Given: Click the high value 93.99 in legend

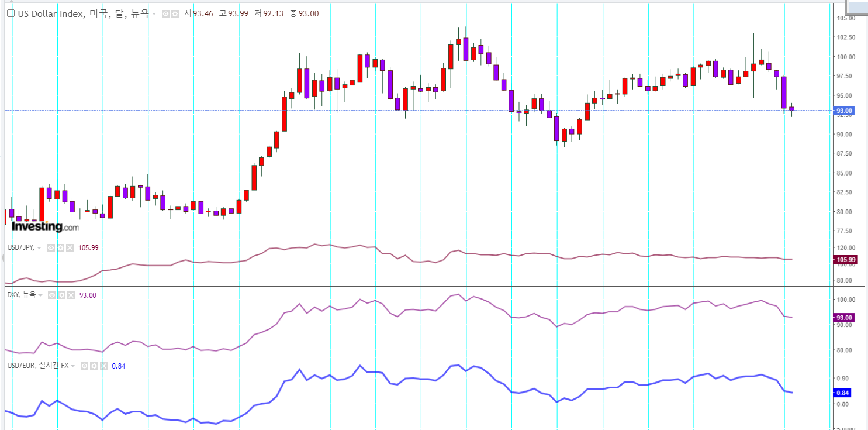Looking at the screenshot, I should [237, 13].
